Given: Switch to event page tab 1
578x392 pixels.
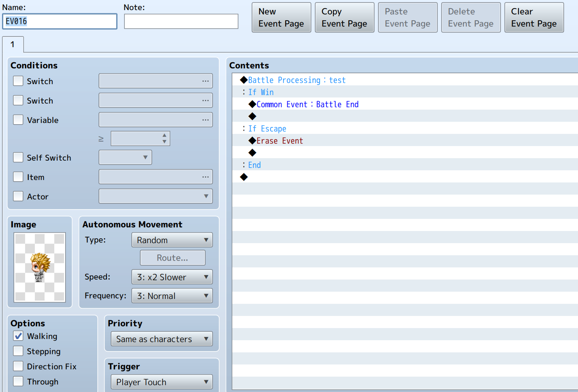Looking at the screenshot, I should [x=13, y=44].
